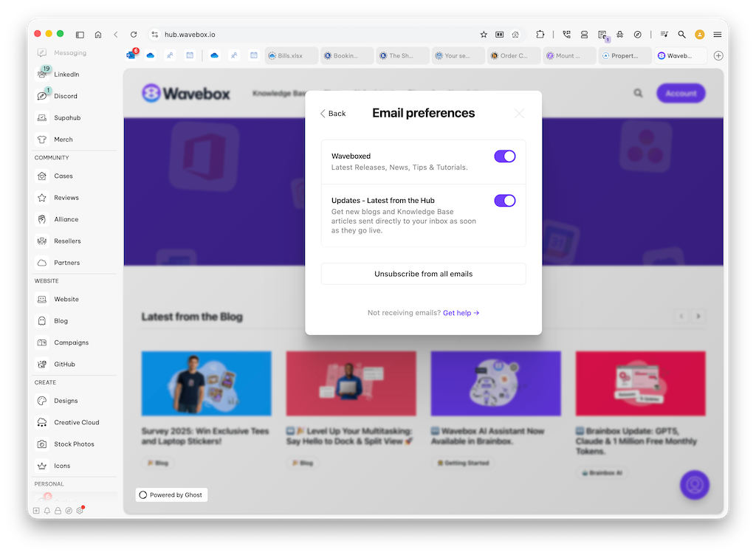
Task: Click the blog carousel next arrow
Action: pyautogui.click(x=698, y=317)
